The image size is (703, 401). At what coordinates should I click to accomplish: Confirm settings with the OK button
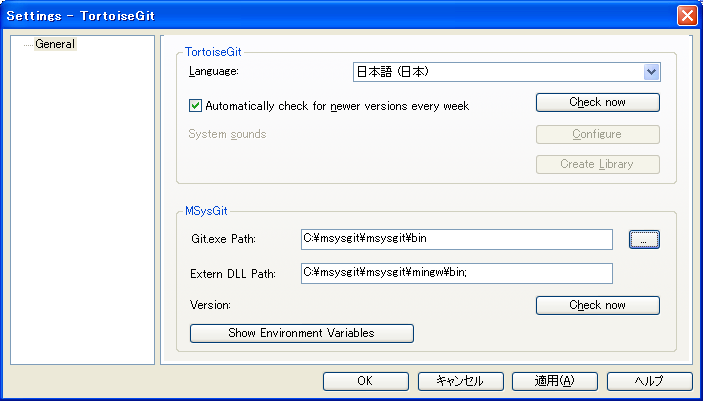point(364,381)
